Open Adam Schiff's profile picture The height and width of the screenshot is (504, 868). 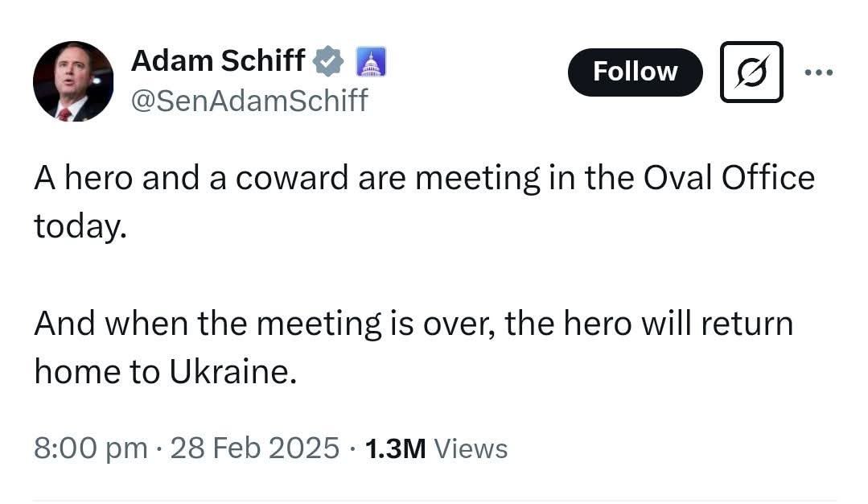click(x=73, y=81)
